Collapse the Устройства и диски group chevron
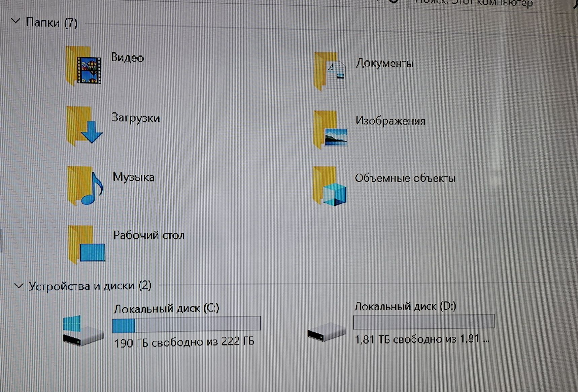Viewport: 578px width, 392px height. click(x=19, y=286)
